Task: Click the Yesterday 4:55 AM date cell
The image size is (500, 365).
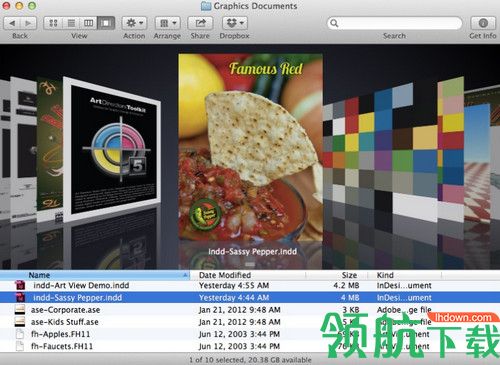Action: pos(234,285)
